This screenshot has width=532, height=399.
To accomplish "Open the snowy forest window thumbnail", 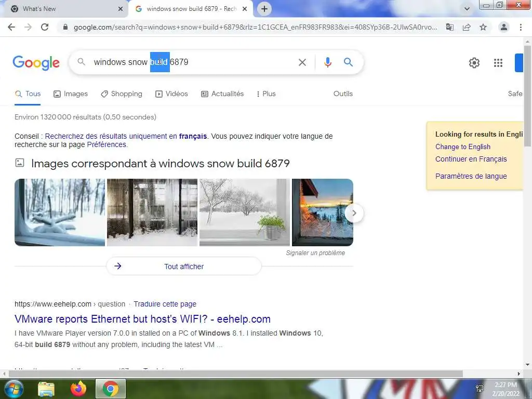I will pyautogui.click(x=60, y=212).
